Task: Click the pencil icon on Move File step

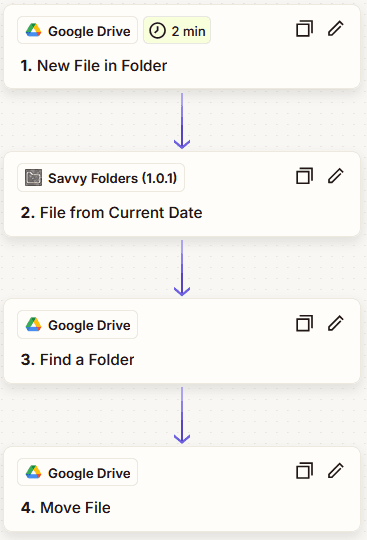Action: 335,470
